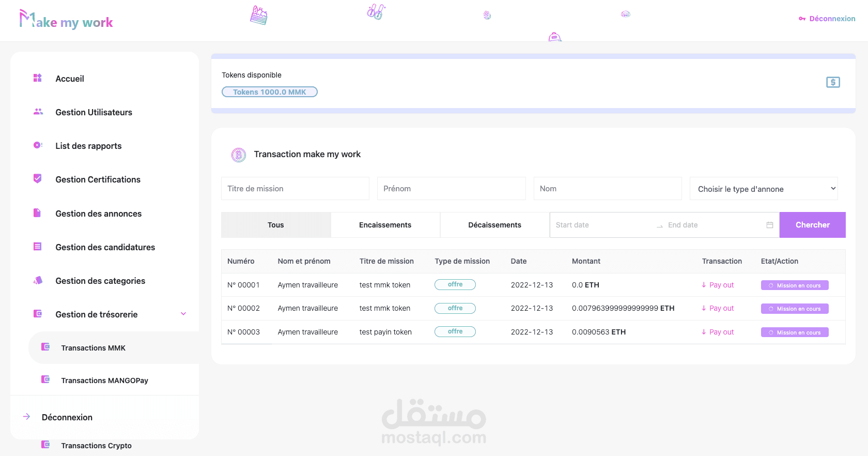868x456 pixels.
Task: Click the Make my work logo
Action: pos(66,20)
